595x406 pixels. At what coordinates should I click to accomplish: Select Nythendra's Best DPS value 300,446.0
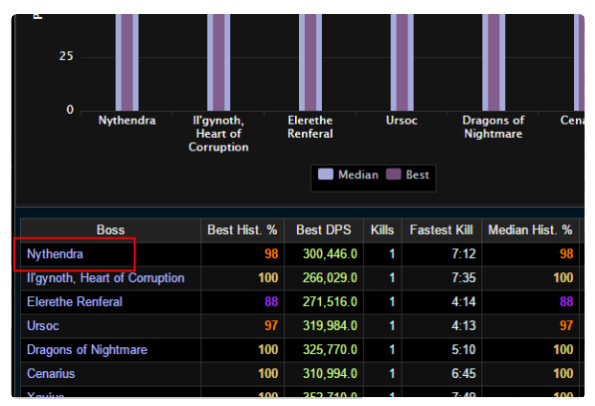pyautogui.click(x=330, y=254)
